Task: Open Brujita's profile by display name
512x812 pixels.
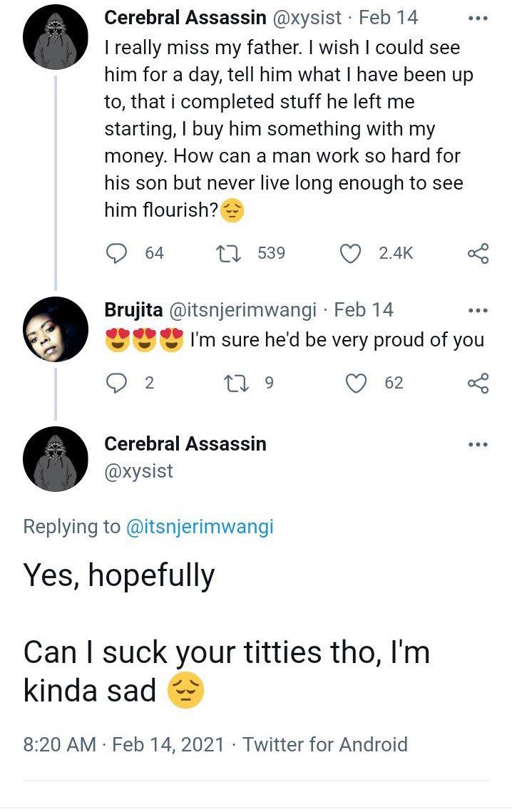Action: [x=133, y=310]
